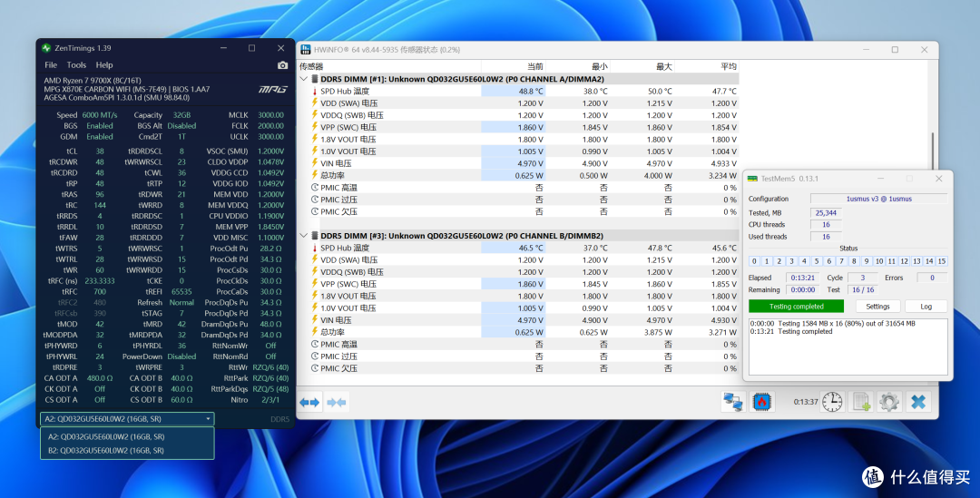Click TestMem5 Cycle value 3

coord(863,278)
